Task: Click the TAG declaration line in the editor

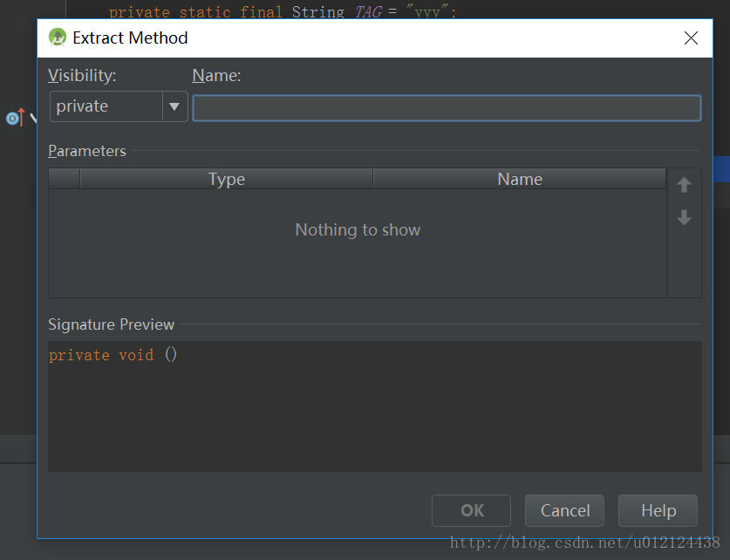Action: coord(282,11)
